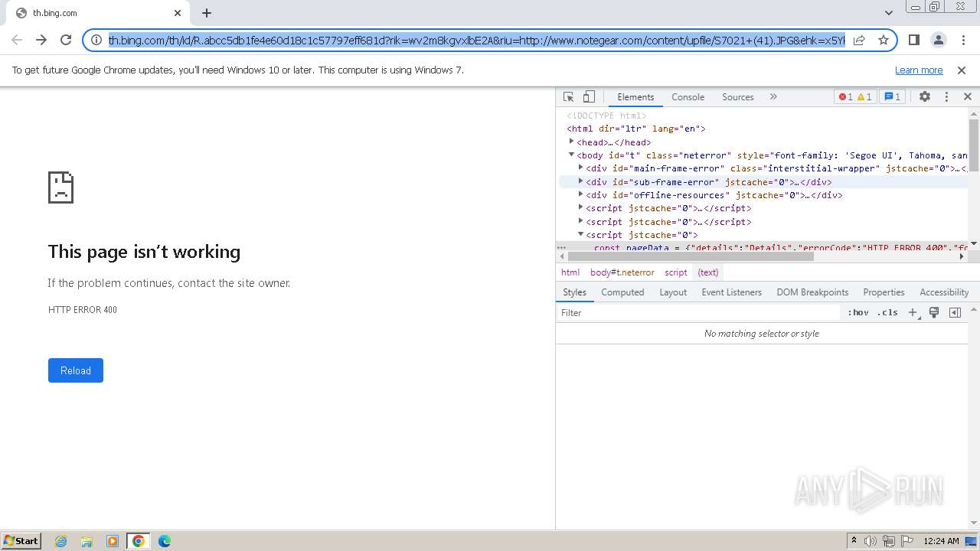Image resolution: width=980 pixels, height=551 pixels.
Task: Reload page with toolbar refresh icon
Action: [66, 40]
